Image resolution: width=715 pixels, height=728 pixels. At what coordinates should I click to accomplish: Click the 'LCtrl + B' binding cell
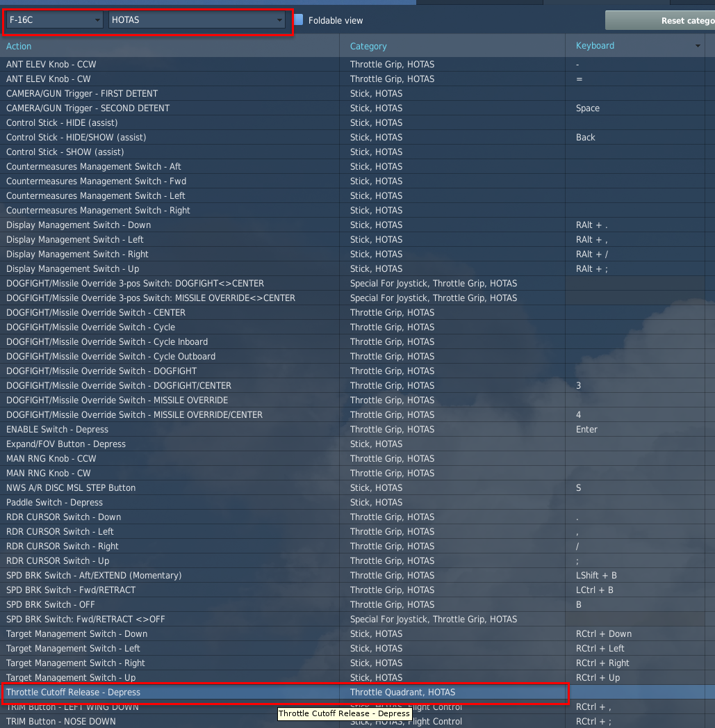tap(634, 590)
